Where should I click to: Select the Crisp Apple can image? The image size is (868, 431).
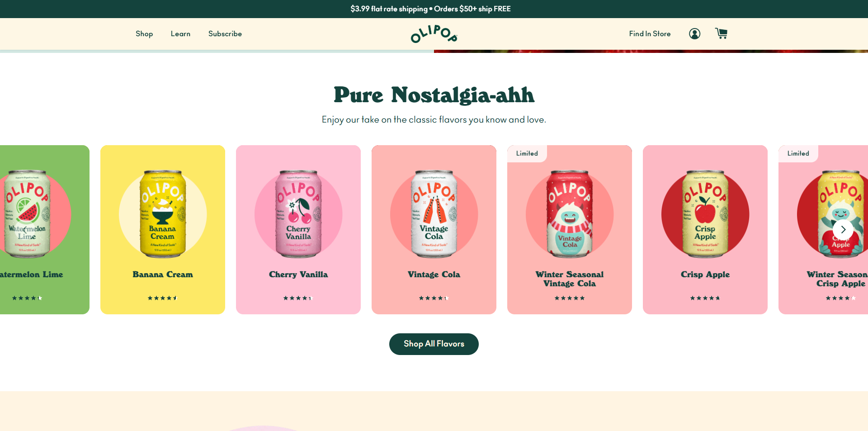coord(705,214)
